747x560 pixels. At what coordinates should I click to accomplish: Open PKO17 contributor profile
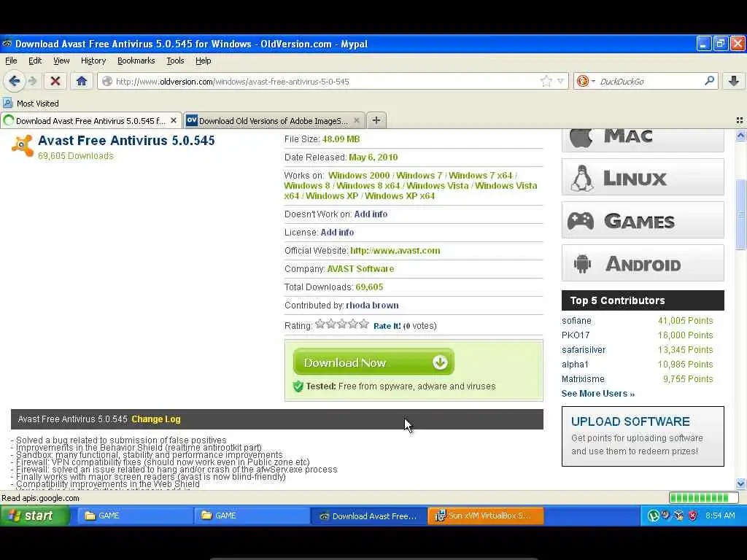(x=576, y=335)
